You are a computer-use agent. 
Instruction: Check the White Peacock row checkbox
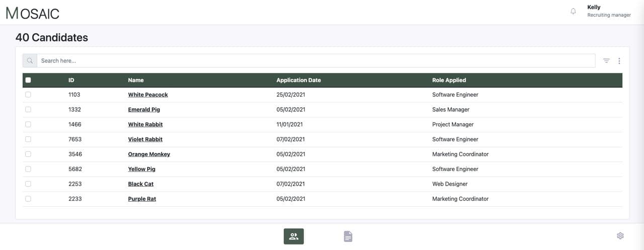(x=28, y=95)
